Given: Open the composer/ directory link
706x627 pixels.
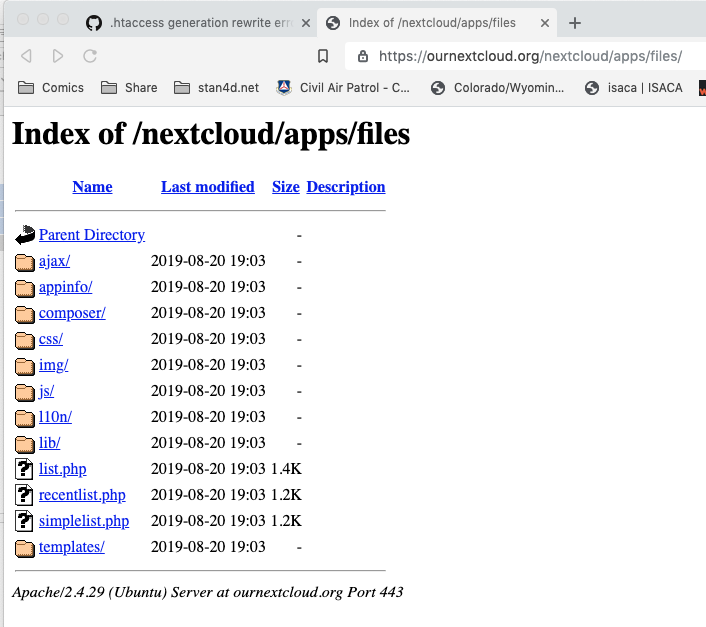Looking at the screenshot, I should 72,313.
